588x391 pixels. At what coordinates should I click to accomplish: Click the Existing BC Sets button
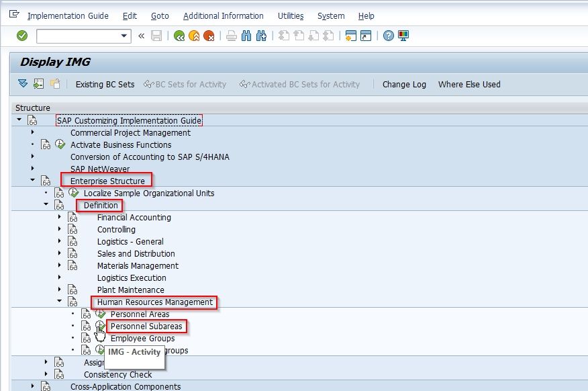pyautogui.click(x=105, y=85)
